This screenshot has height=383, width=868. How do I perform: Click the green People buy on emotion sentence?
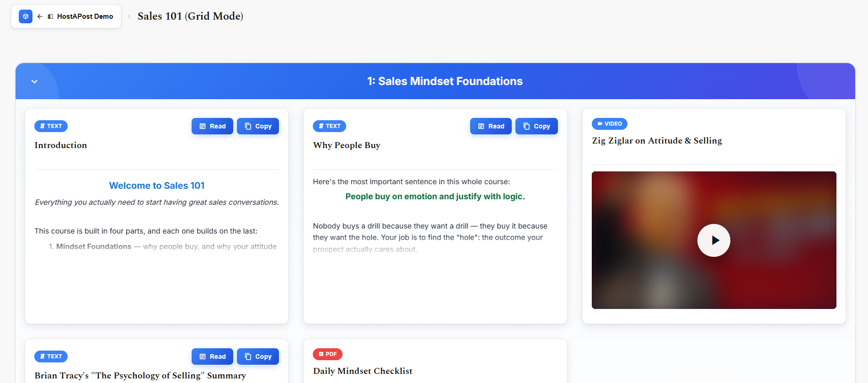point(435,197)
